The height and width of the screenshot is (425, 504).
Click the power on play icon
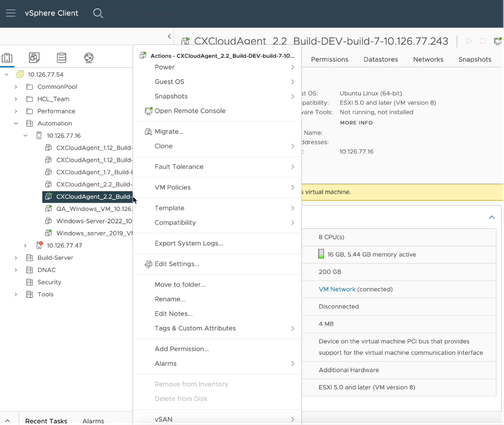(x=469, y=41)
